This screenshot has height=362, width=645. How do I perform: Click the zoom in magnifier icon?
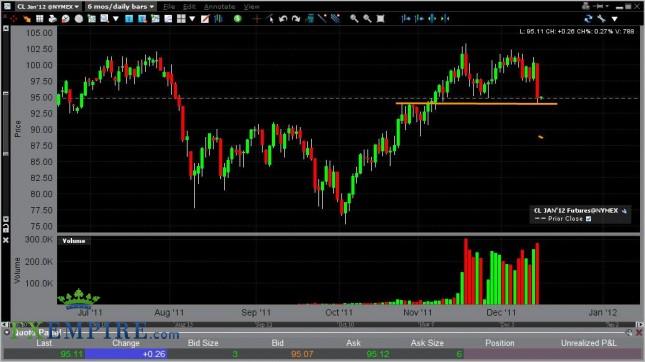pyautogui.click(x=354, y=19)
